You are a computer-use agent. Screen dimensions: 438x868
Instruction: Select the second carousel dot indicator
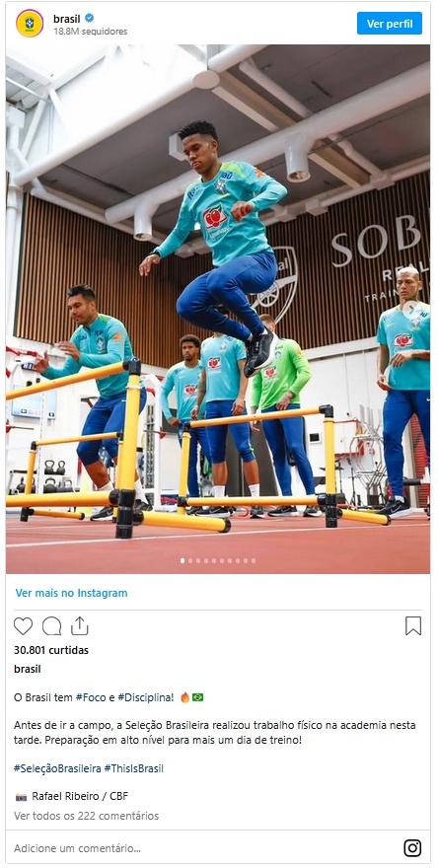190,561
